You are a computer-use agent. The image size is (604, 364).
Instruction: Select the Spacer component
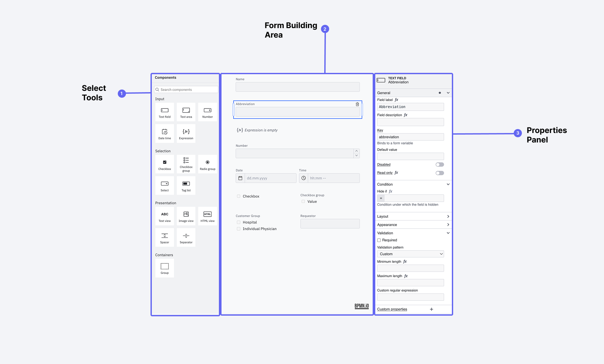(164, 237)
